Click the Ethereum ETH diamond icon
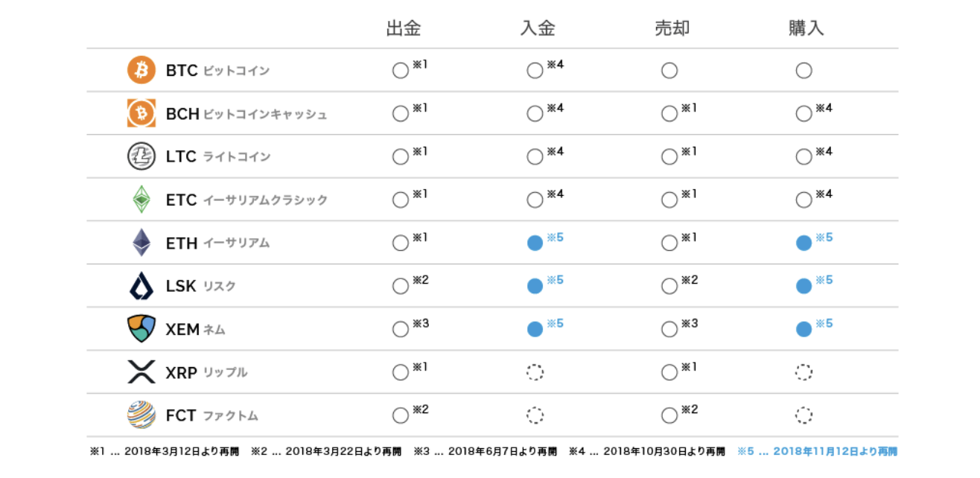 point(141,243)
